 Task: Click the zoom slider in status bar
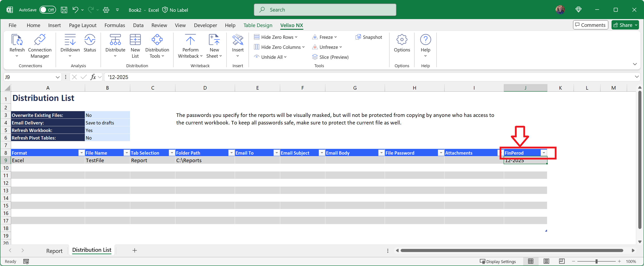(596, 261)
